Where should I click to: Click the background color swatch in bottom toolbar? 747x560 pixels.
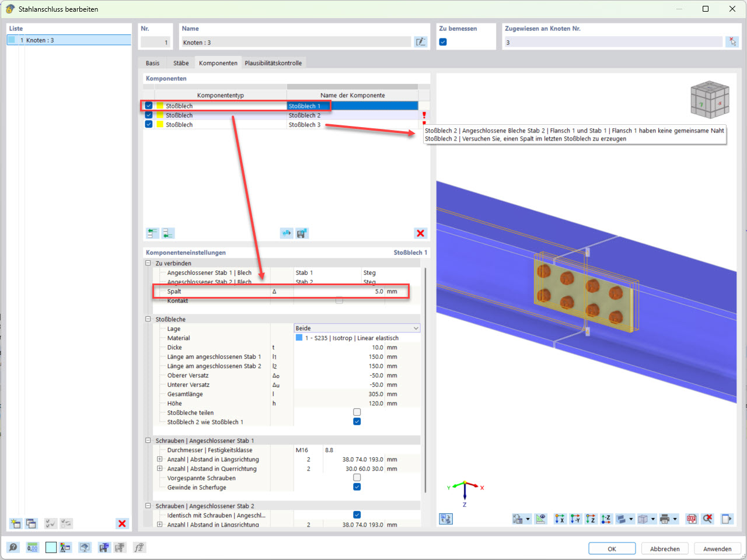coord(51,547)
